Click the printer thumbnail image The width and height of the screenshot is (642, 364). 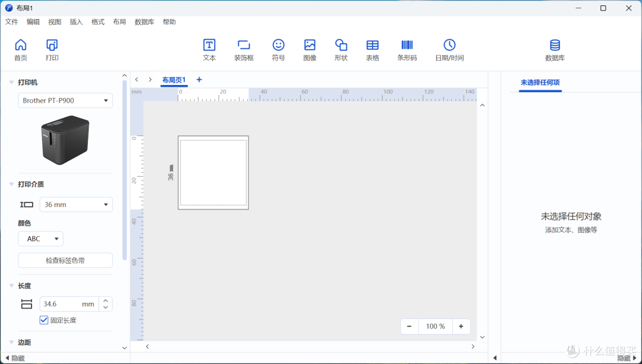click(x=65, y=140)
